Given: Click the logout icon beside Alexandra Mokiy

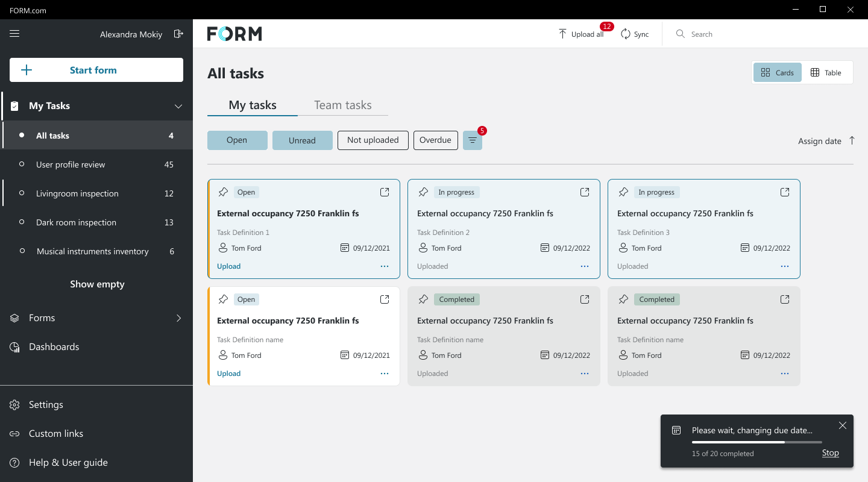Looking at the screenshot, I should [178, 34].
